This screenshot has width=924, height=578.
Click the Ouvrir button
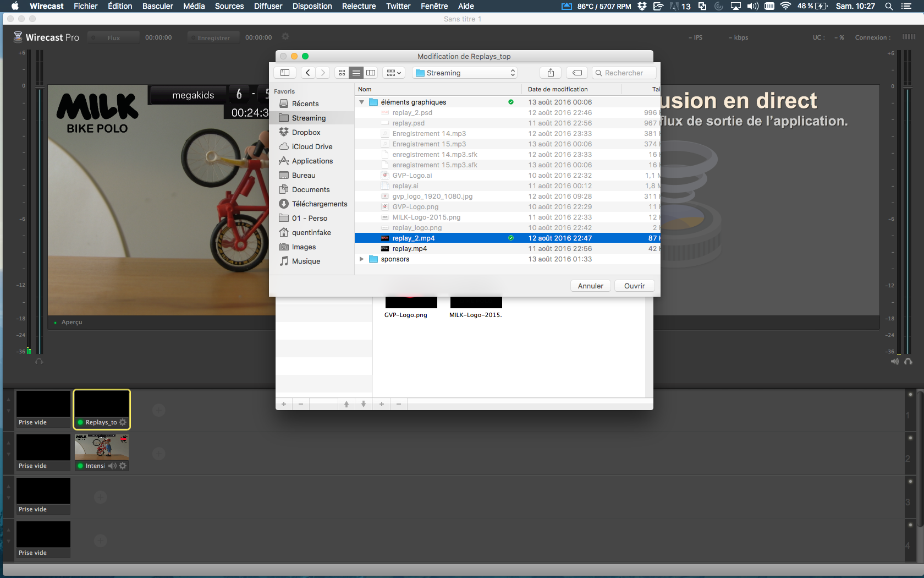pos(634,286)
